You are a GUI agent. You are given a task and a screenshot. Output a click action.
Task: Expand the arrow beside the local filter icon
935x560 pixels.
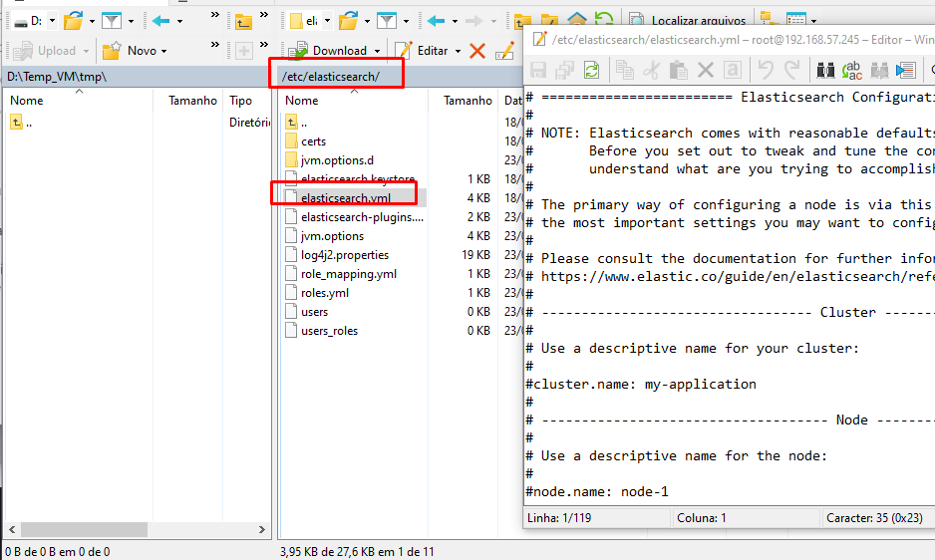coord(131,22)
